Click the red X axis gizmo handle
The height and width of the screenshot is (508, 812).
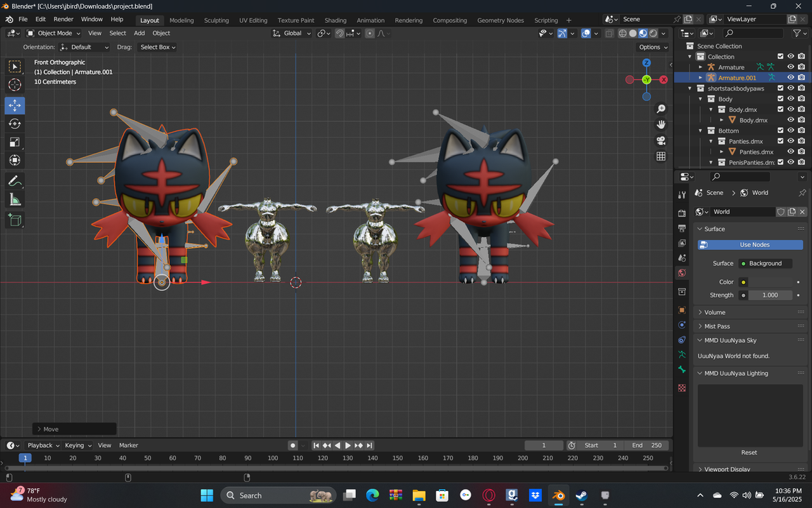coord(664,79)
